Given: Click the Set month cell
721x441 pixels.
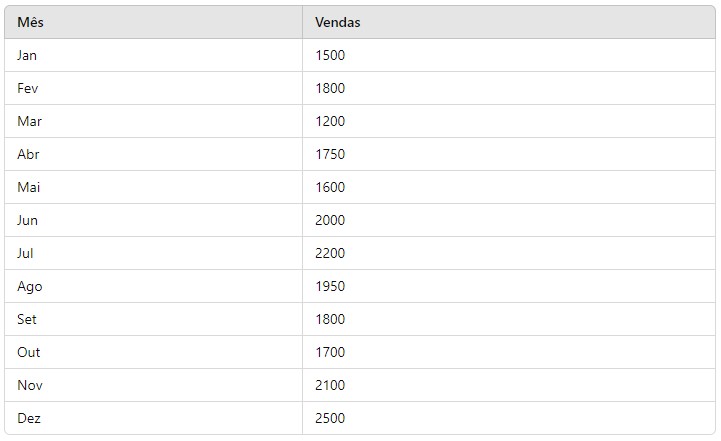Looking at the screenshot, I should pos(27,319).
